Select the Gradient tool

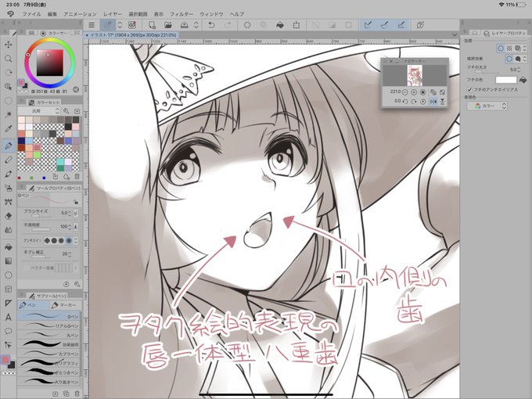tap(9, 261)
